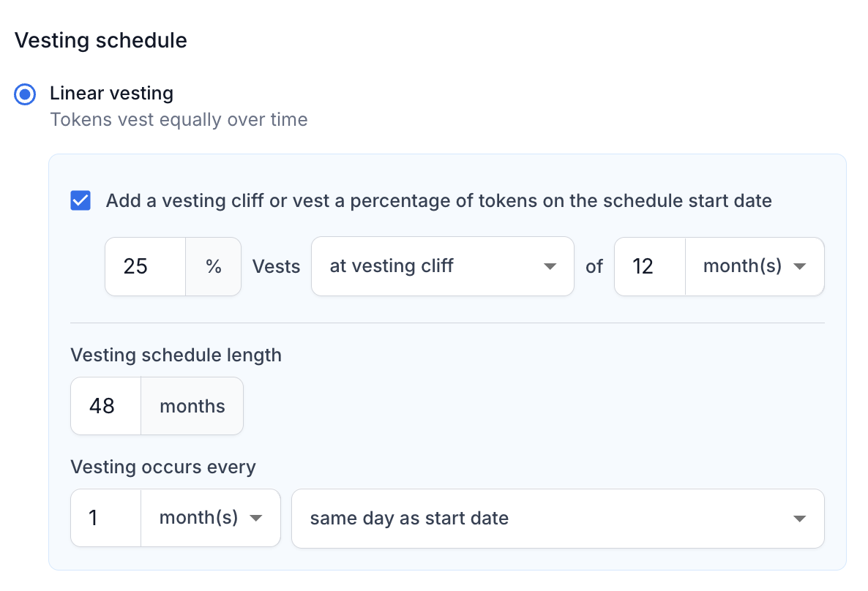Click the cliff percentage field showing 25
Screen dimensions: 868x591
(x=146, y=267)
